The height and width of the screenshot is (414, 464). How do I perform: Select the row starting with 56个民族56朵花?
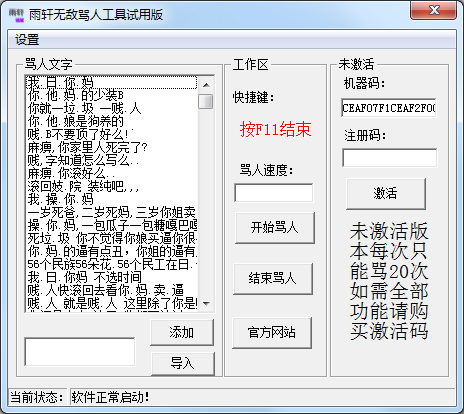[112, 264]
